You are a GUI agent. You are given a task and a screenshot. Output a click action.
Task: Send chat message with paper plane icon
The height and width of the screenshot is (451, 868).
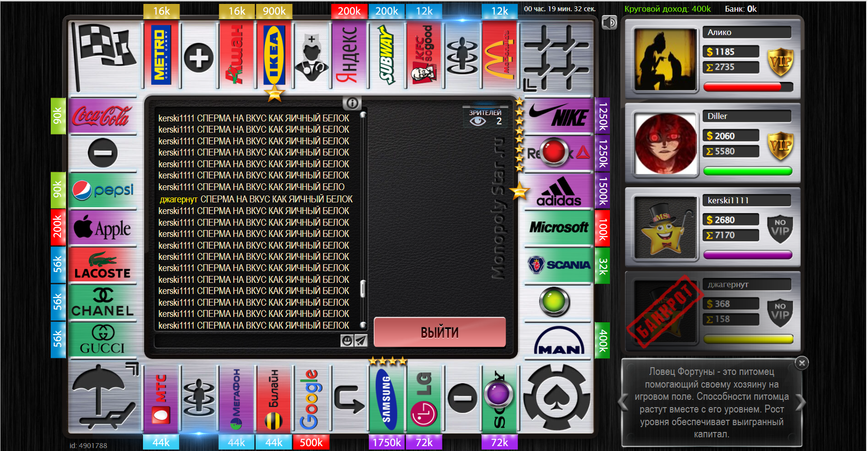pos(360,341)
